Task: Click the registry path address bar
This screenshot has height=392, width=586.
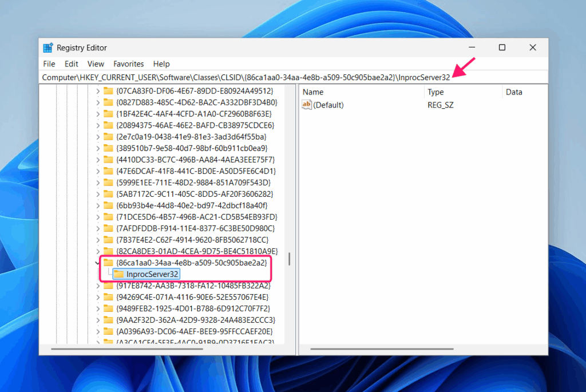Action: [x=294, y=77]
